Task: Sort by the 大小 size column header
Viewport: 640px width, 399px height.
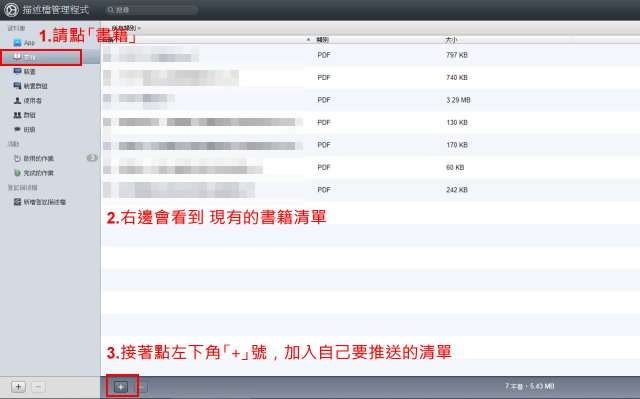Action: pos(451,40)
